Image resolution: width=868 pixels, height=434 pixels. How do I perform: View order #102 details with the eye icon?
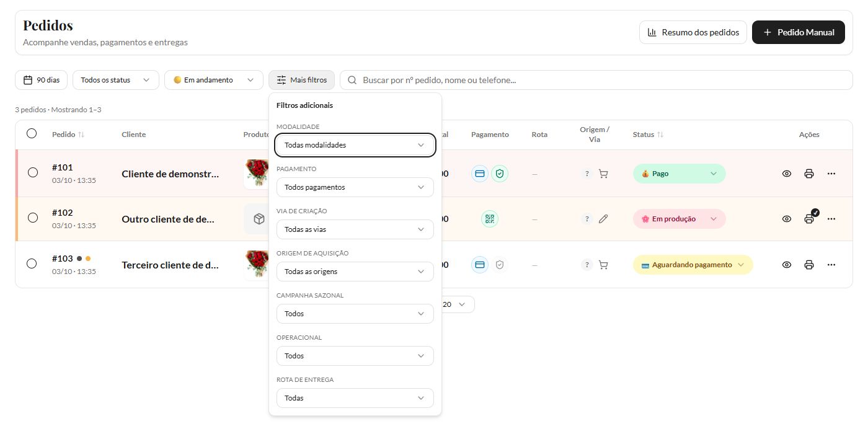pyautogui.click(x=787, y=219)
